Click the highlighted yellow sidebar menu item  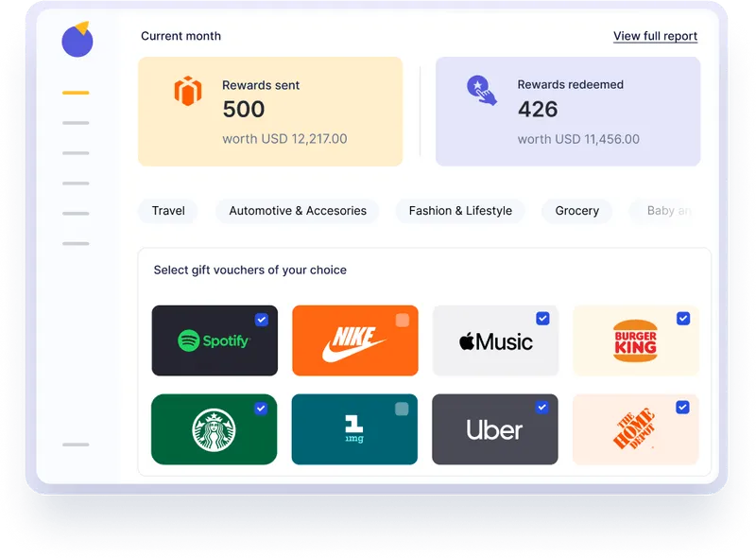coord(76,93)
